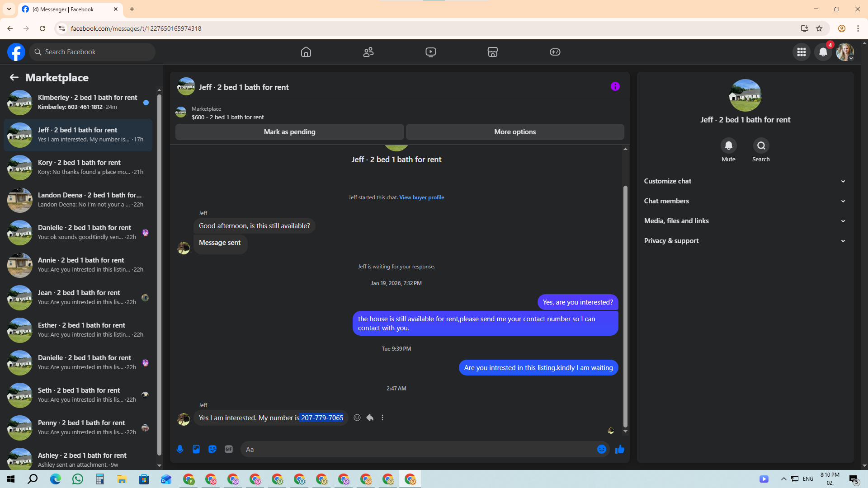Viewport: 868px width, 488px height.
Task: Click the message scrollbar thumb
Action: pos(625,307)
